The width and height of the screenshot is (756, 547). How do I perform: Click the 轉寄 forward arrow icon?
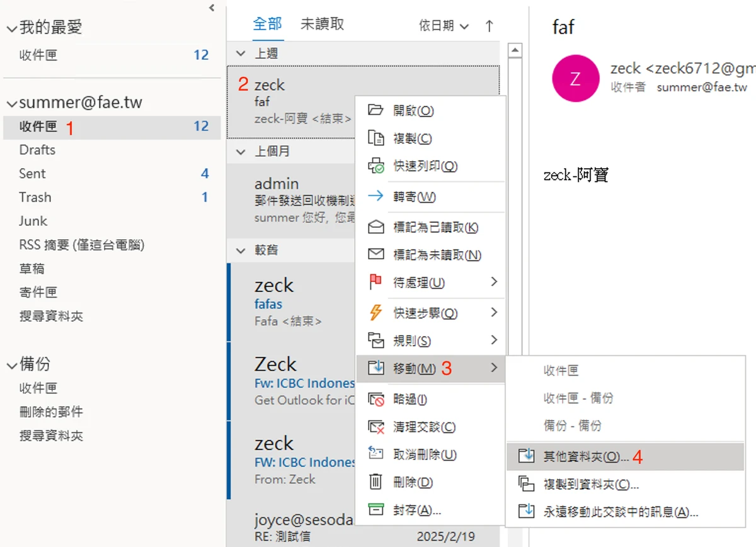(375, 196)
